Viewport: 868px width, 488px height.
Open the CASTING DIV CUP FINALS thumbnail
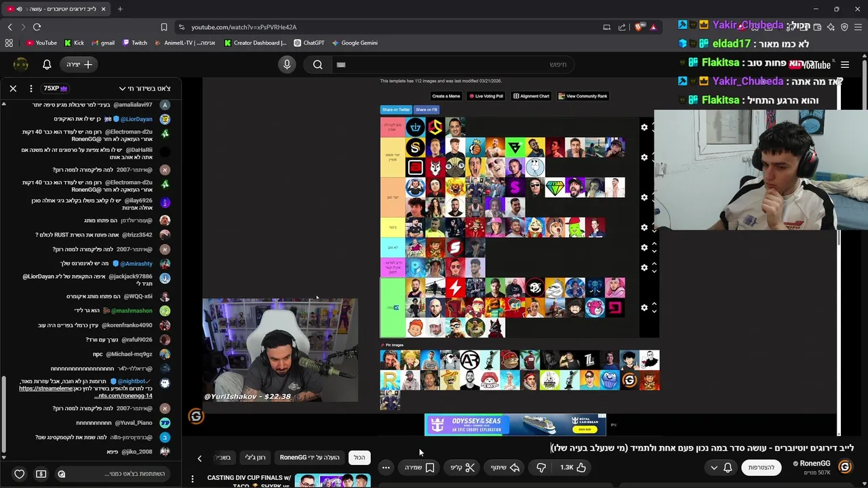coord(332,481)
